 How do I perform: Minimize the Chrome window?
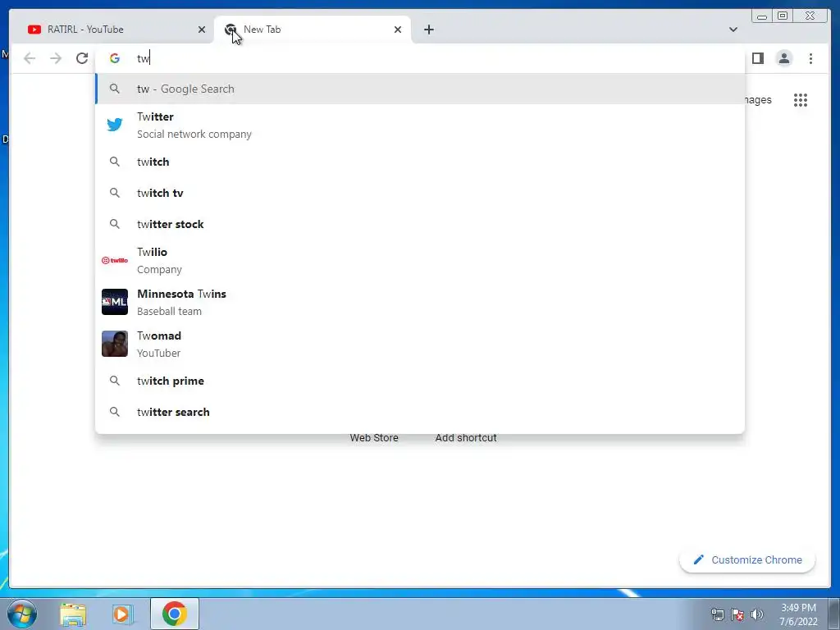coord(762,16)
